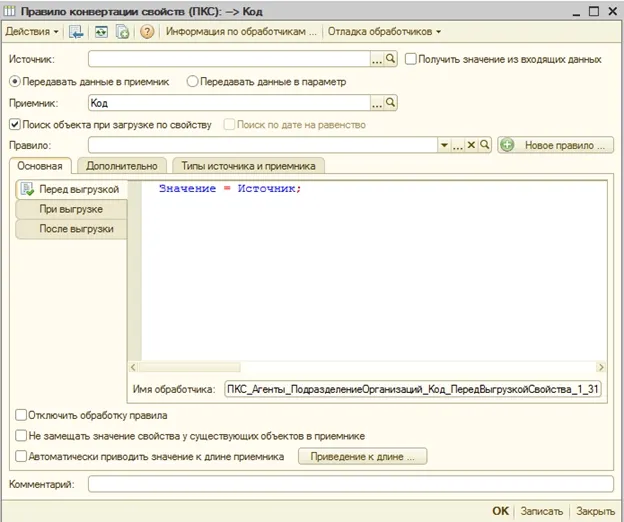Click the refresh toolbar icon
Viewport: 624px width, 522px height.
[x=101, y=32]
